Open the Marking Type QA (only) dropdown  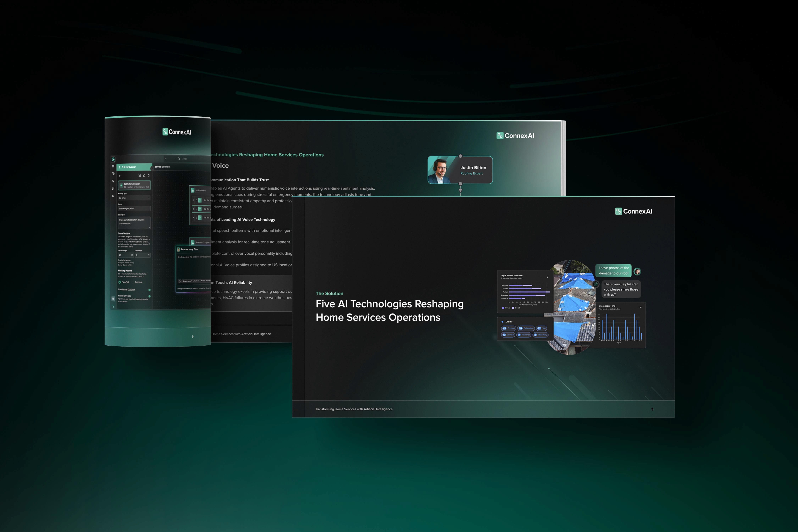point(134,198)
